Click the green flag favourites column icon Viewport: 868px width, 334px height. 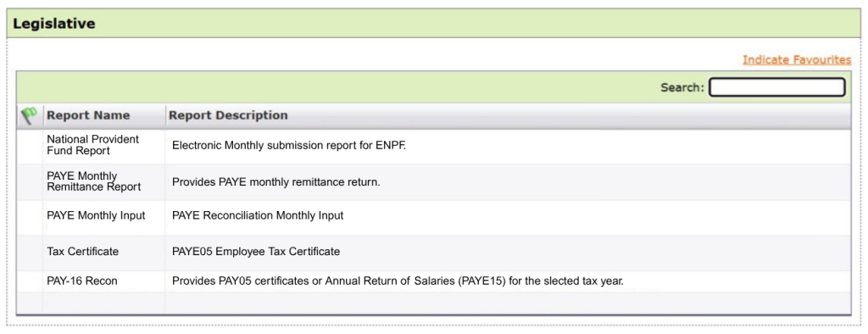click(30, 115)
